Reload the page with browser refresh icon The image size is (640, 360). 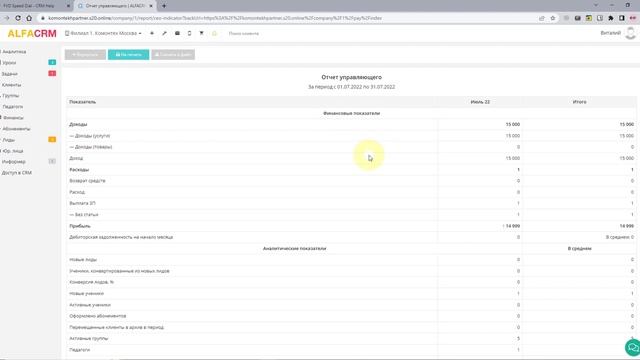18,18
